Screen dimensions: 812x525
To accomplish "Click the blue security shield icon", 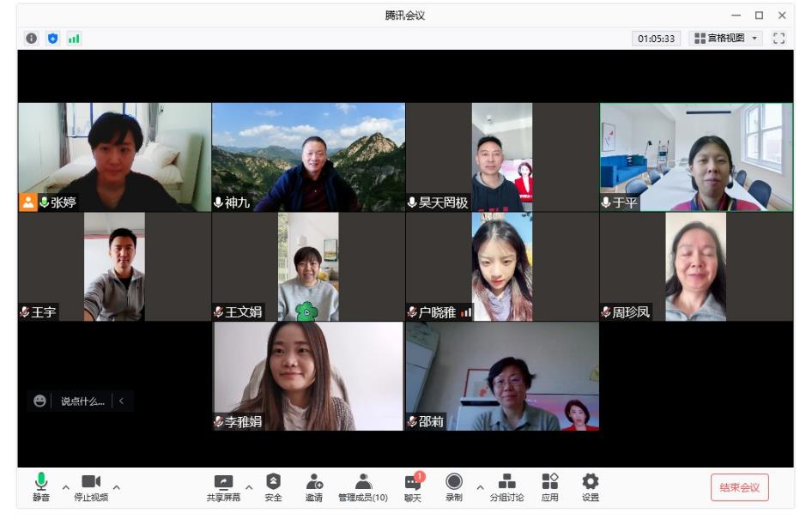I will point(52,39).
